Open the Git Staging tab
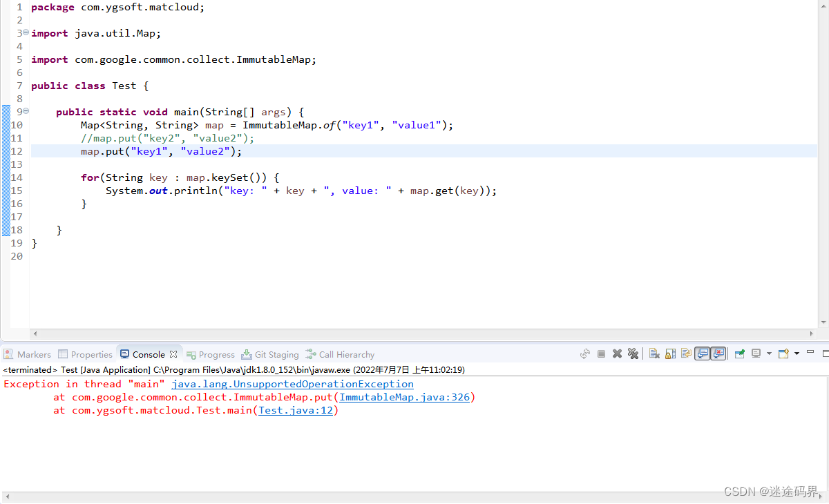This screenshot has width=829, height=504. [x=270, y=354]
